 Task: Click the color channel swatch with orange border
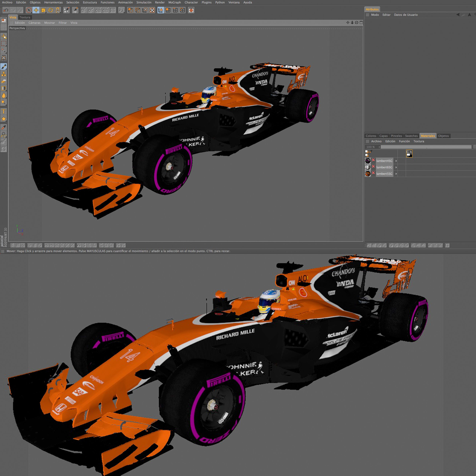click(x=409, y=153)
